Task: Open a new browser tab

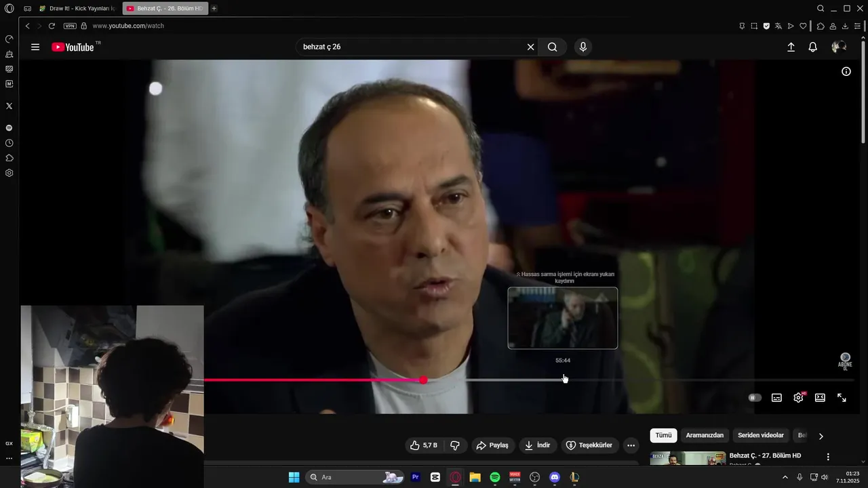Action: click(x=214, y=8)
